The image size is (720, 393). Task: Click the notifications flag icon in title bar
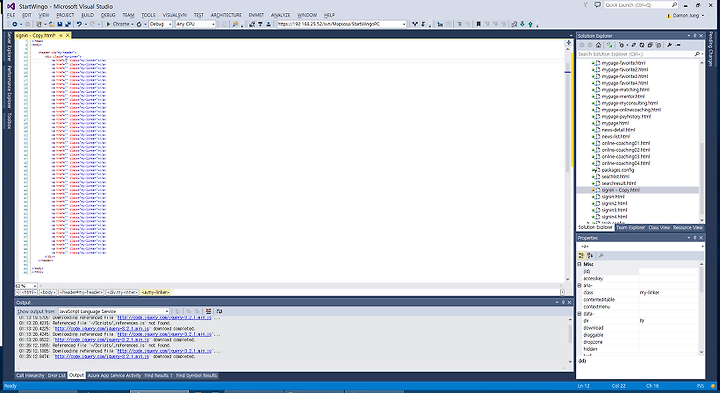click(585, 5)
